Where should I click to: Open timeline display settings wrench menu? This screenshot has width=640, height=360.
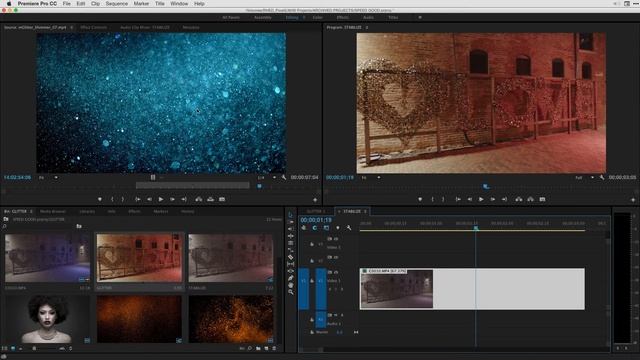coord(349,228)
